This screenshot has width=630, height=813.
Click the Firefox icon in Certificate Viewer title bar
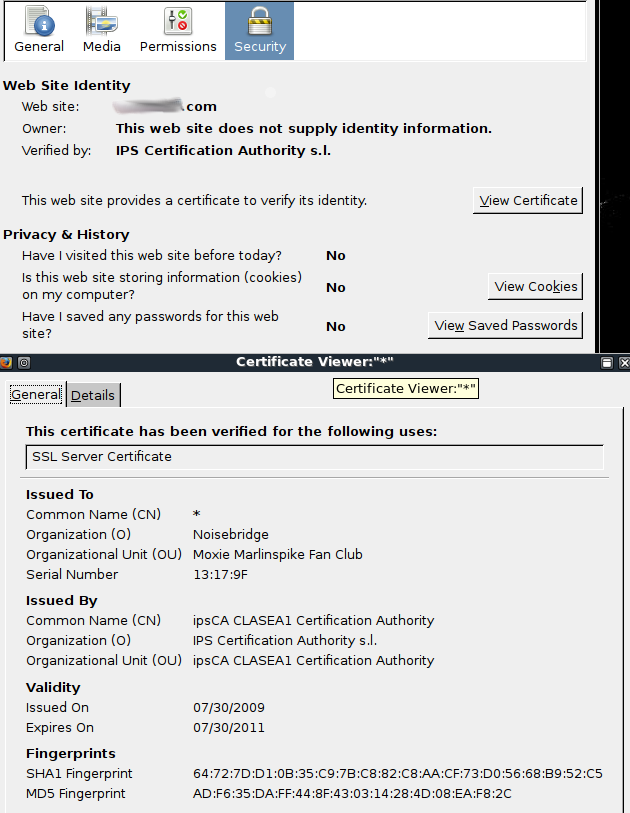point(6,362)
